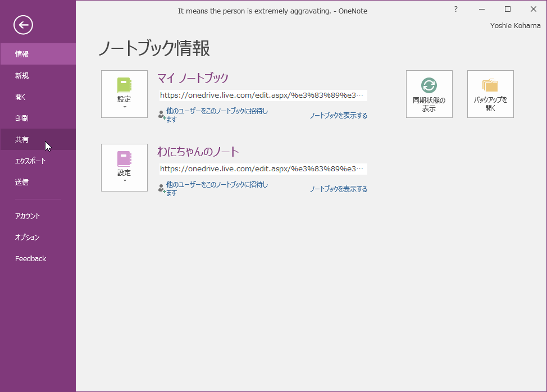Viewport: 547px width, 392px height.
Task: Click the わにちゃんのノート title
Action: tap(198, 152)
